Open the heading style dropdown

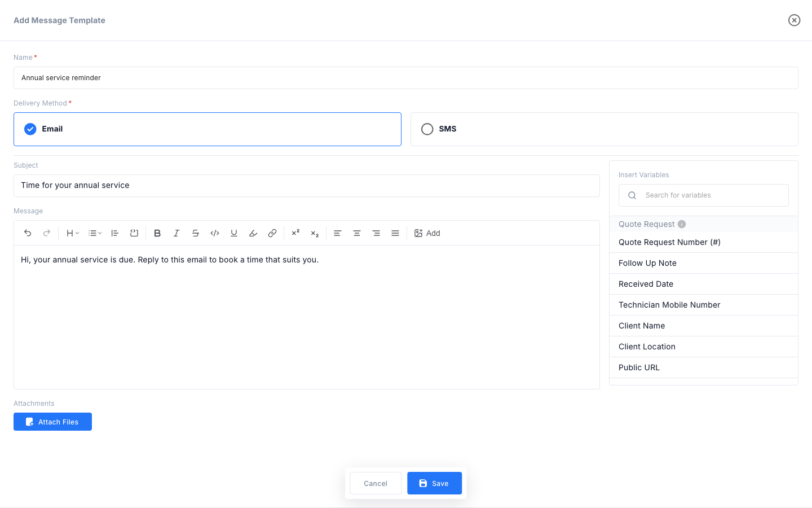coord(73,233)
